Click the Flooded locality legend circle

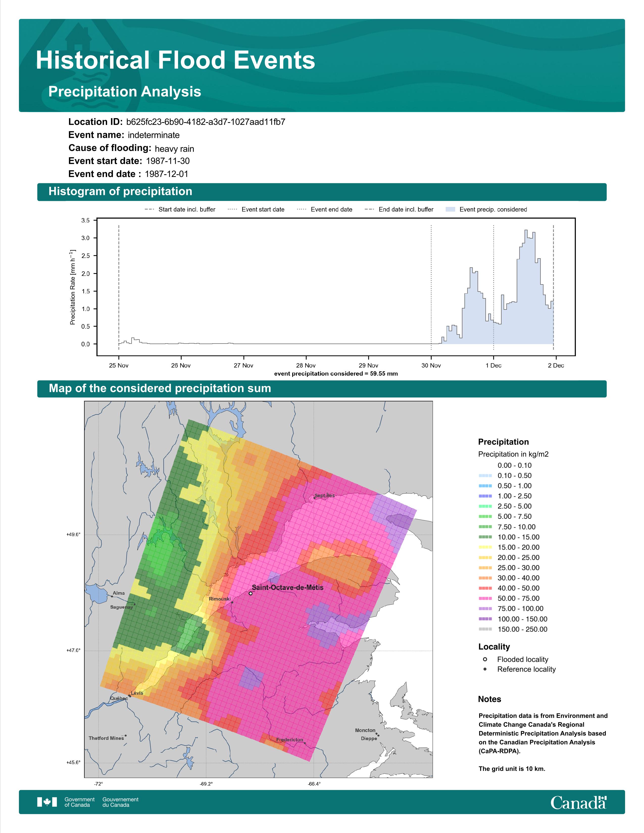coord(485,659)
